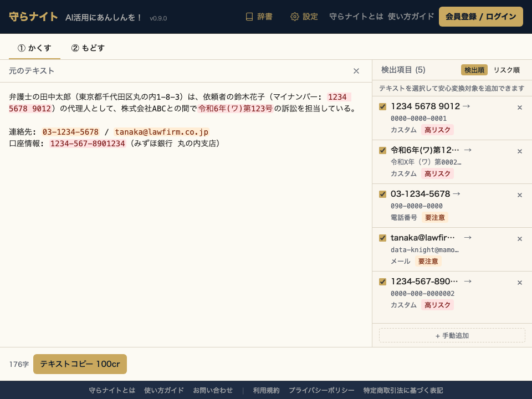This screenshot has height=399, width=532.
Task: Click arrow next to 03-1234-5678 item
Action: [456, 194]
